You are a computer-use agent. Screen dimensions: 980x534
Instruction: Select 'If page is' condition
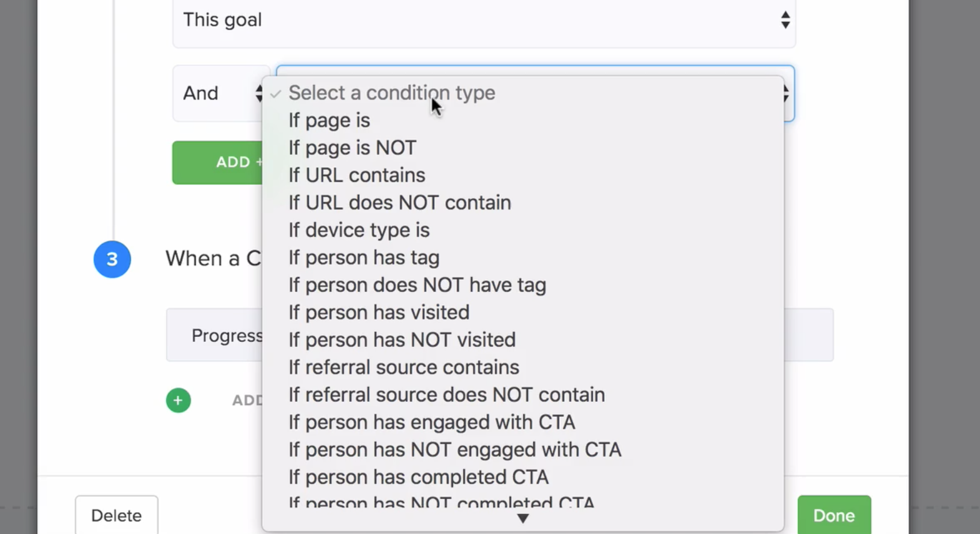329,120
